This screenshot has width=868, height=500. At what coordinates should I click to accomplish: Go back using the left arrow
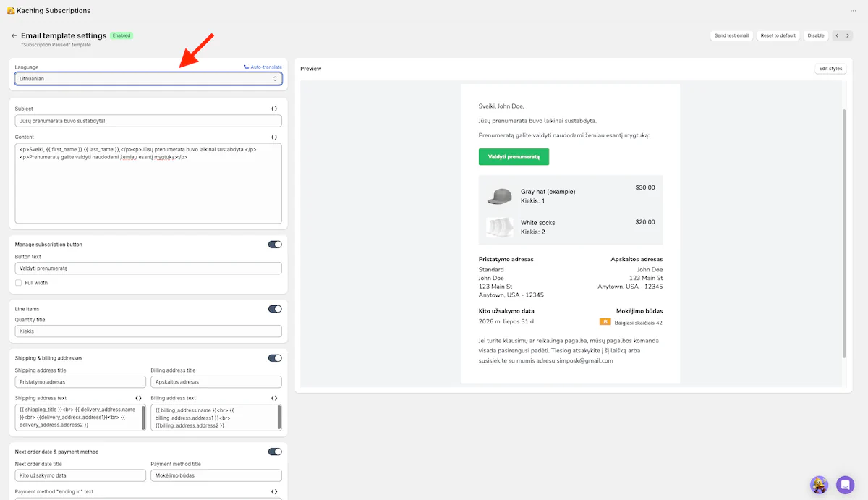(x=14, y=35)
